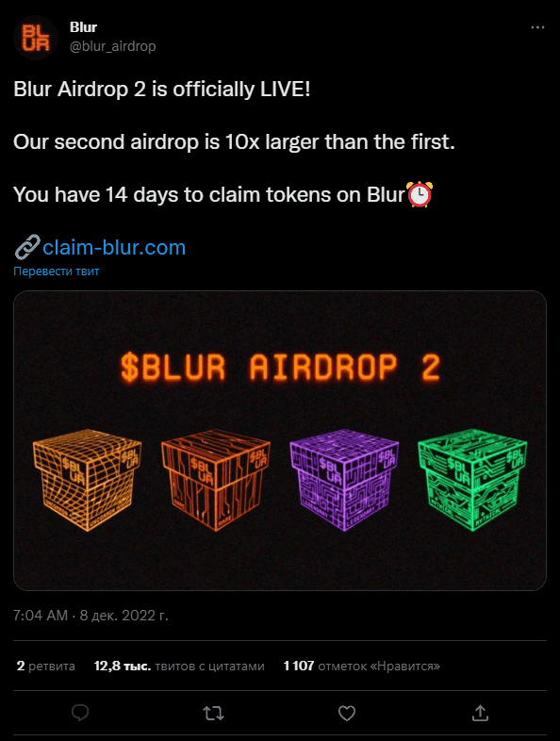Image resolution: width=560 pixels, height=741 pixels.
Task: Open the claim-blur.com link
Action: click(114, 247)
